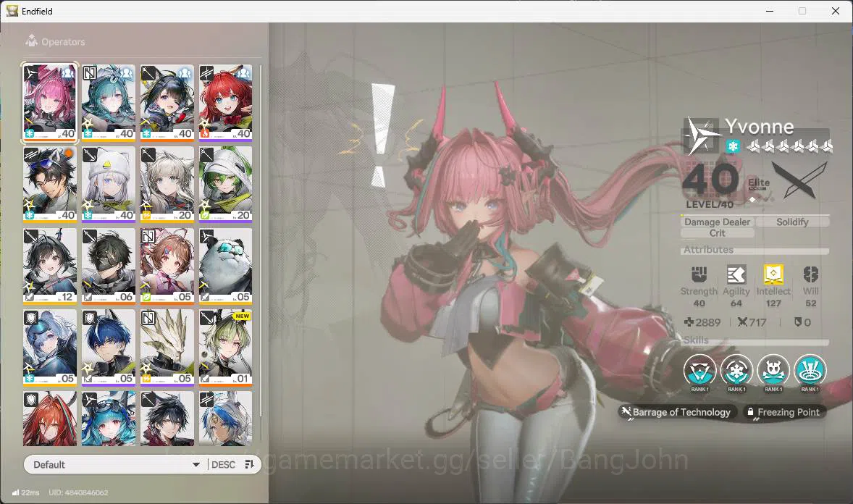Click the Crit tag
Screen dimensions: 853x504
717,233
